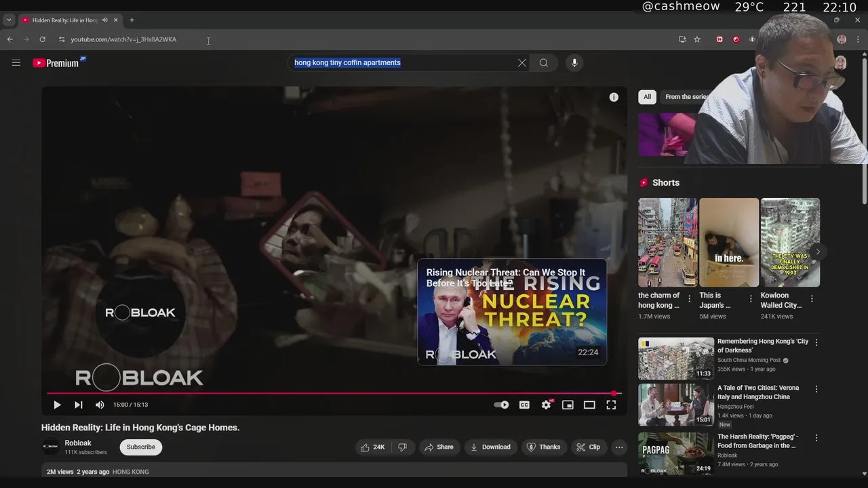This screenshot has height=488, width=868.
Task: Mute tab via speaker icon on tab
Action: pos(104,20)
